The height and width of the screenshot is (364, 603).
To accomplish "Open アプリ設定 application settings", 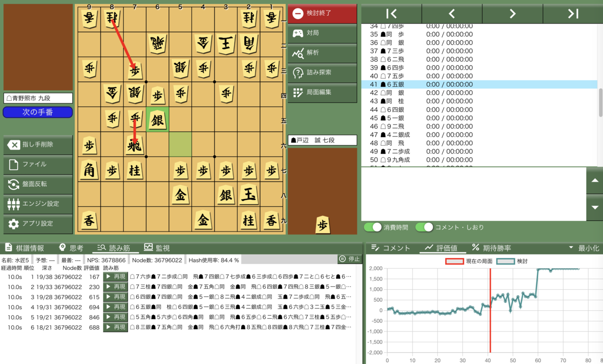I will (37, 224).
